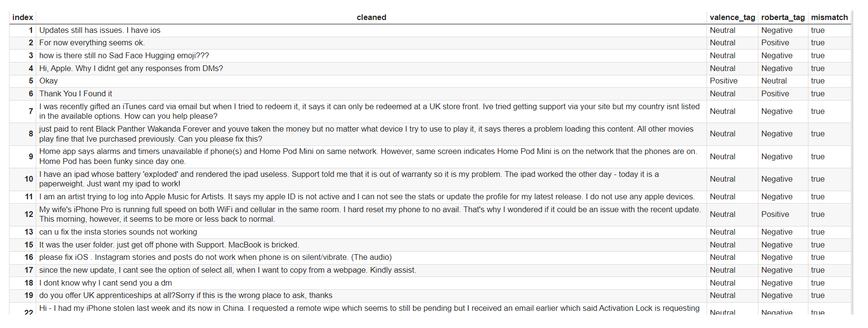Image resolution: width=868 pixels, height=328 pixels.
Task: Click the 'can u fix the insta stories' cell
Action: pyautogui.click(x=118, y=232)
